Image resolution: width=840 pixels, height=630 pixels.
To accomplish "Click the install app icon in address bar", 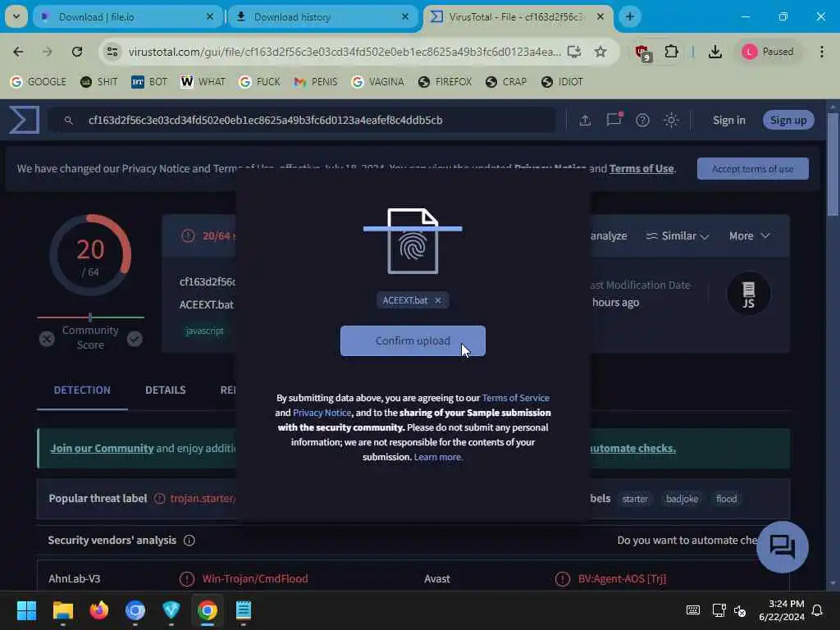I will coord(574,52).
